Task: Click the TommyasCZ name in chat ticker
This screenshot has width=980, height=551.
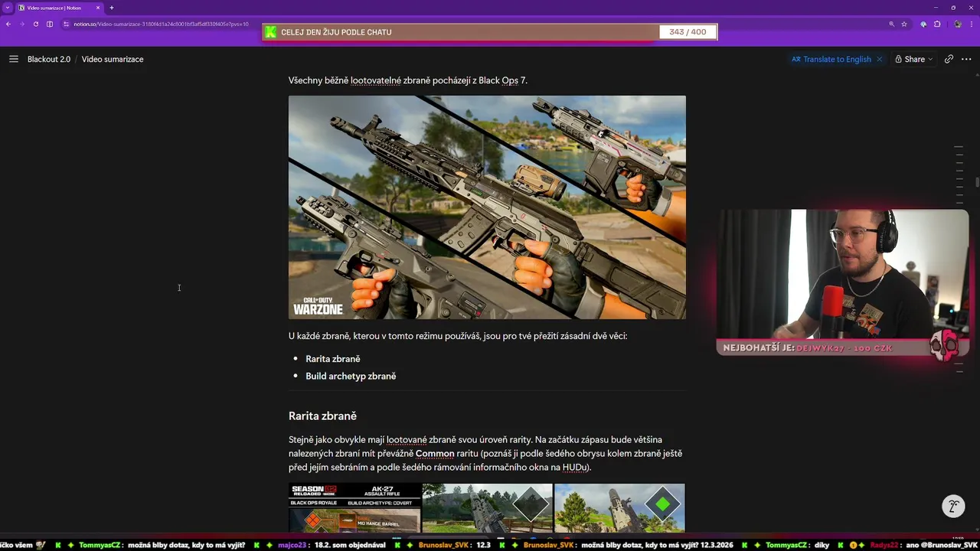Action: [x=100, y=545]
